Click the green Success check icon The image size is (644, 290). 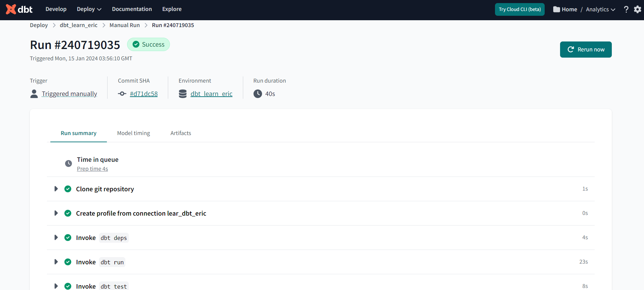click(136, 44)
